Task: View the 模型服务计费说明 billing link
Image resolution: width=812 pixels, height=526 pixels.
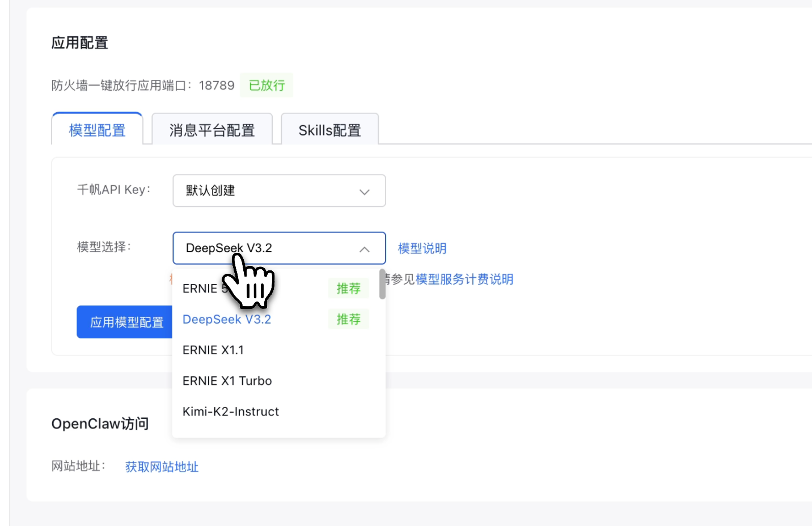Action: 464,279
